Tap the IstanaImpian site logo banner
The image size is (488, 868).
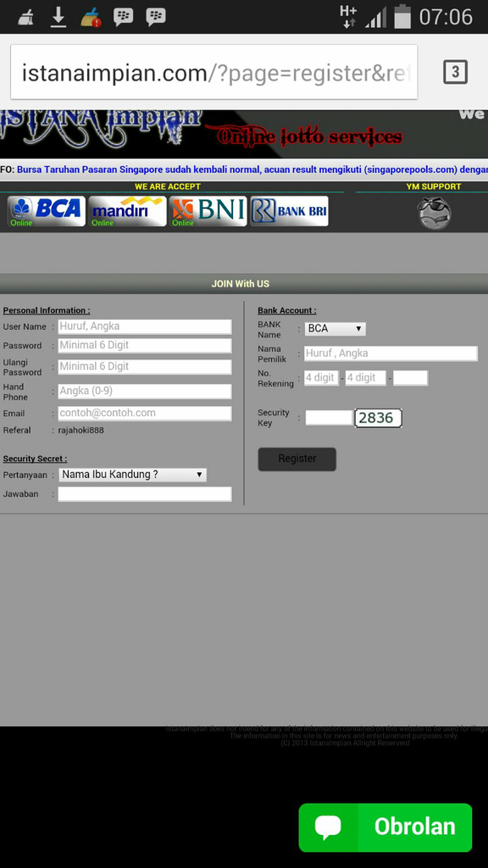(x=101, y=127)
